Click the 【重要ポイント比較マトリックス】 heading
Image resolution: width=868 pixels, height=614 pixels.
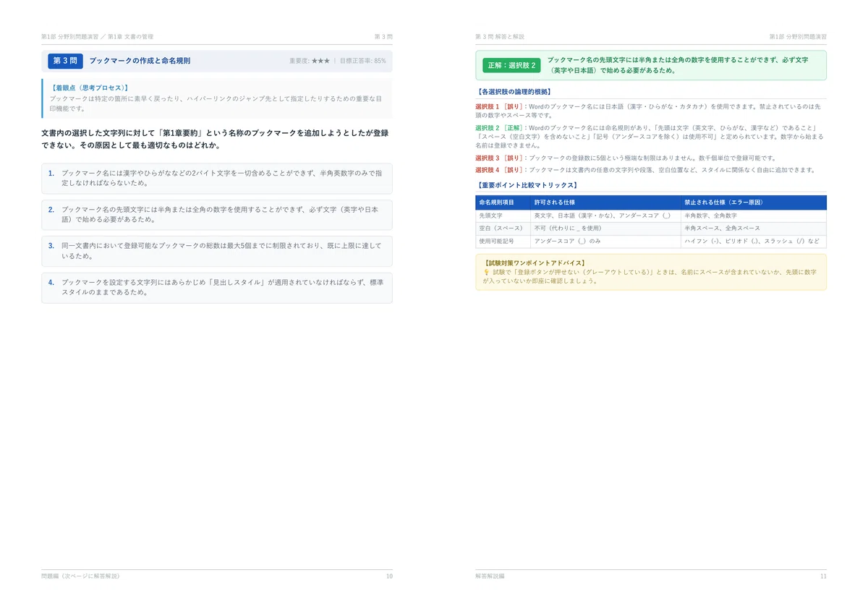(526, 185)
